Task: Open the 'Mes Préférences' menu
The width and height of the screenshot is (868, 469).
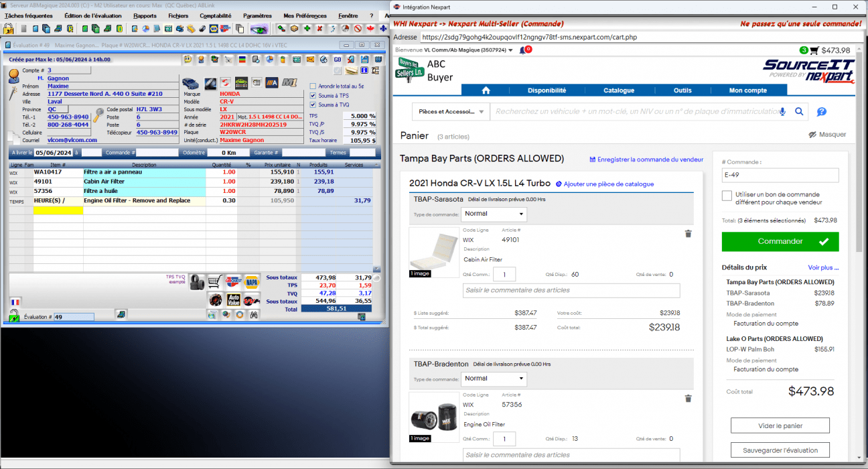Action: pyautogui.click(x=305, y=15)
